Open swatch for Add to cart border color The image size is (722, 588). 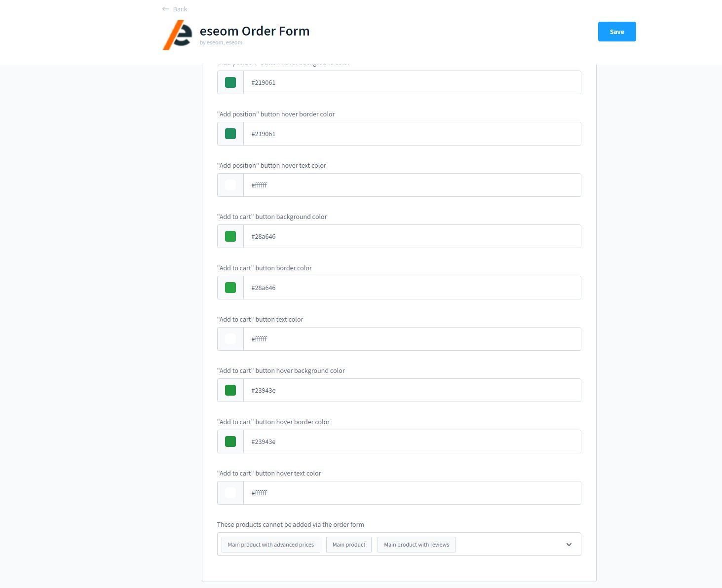click(230, 288)
